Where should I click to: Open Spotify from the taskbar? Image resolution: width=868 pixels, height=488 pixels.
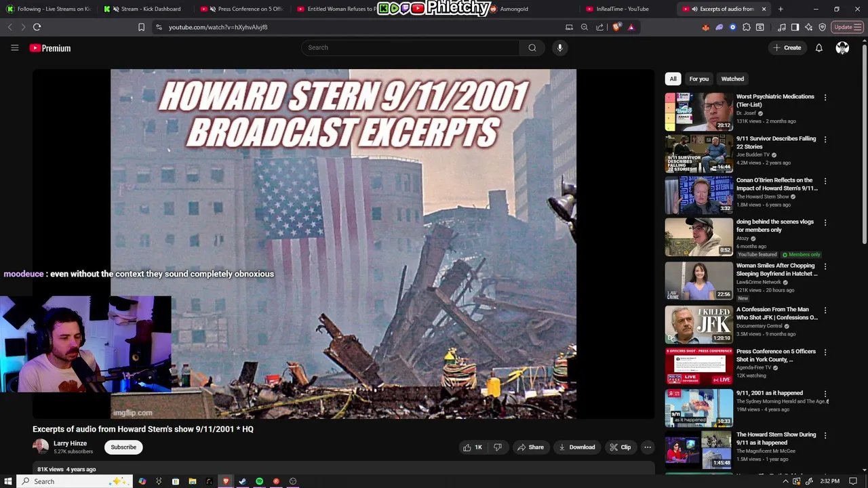pos(259,481)
